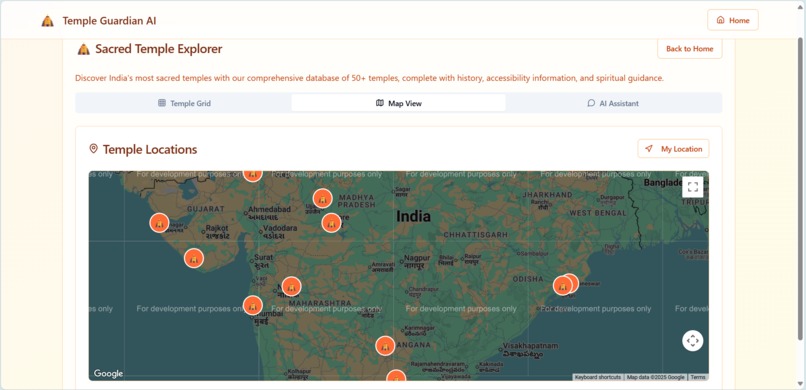806x390 pixels.
Task: Open the AI Assistant tab
Action: click(613, 103)
